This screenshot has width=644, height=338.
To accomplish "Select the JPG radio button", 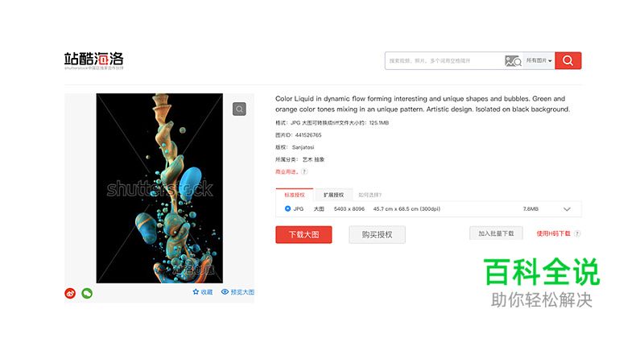I will point(287,208).
